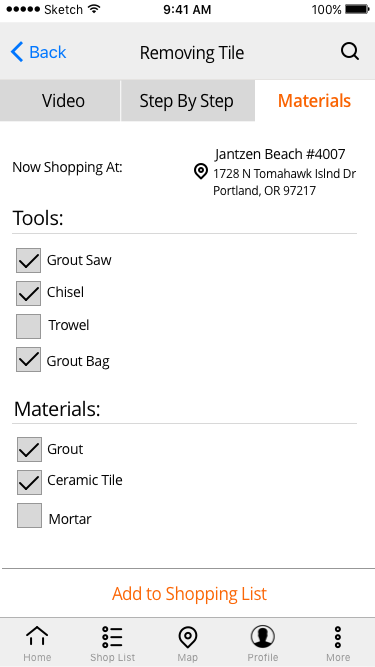
Task: Open the Profile avatar icon
Action: 262,637
